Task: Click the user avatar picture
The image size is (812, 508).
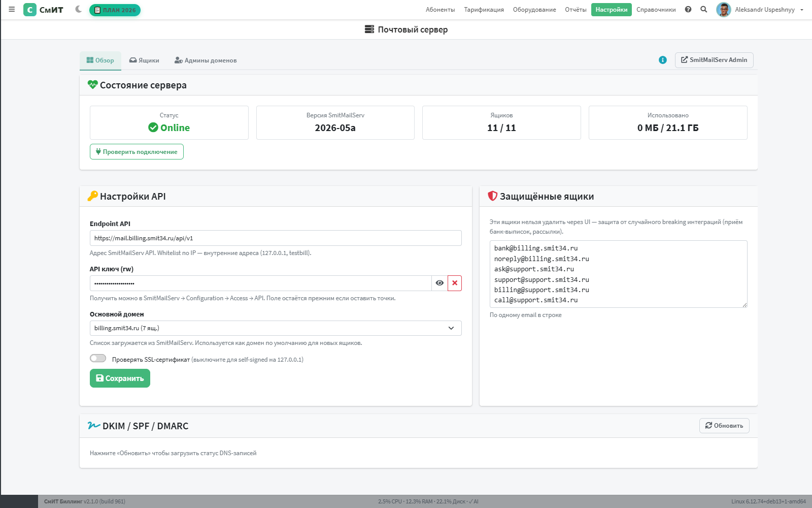Action: click(x=724, y=10)
